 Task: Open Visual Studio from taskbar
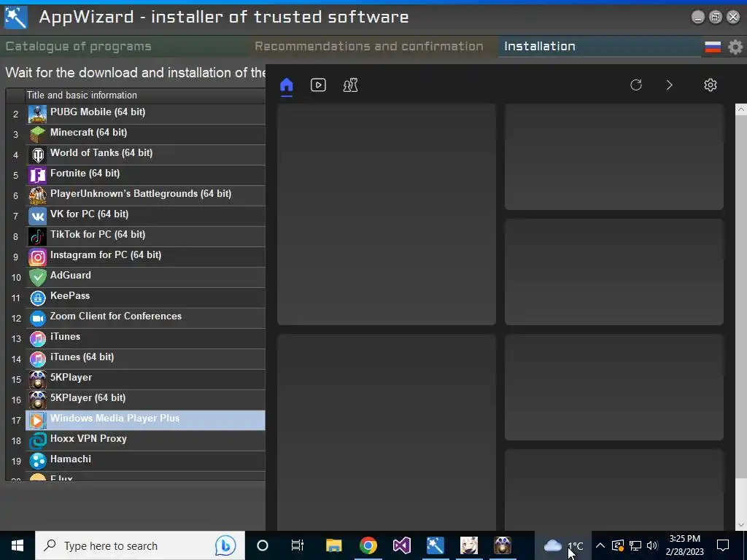tap(402, 545)
